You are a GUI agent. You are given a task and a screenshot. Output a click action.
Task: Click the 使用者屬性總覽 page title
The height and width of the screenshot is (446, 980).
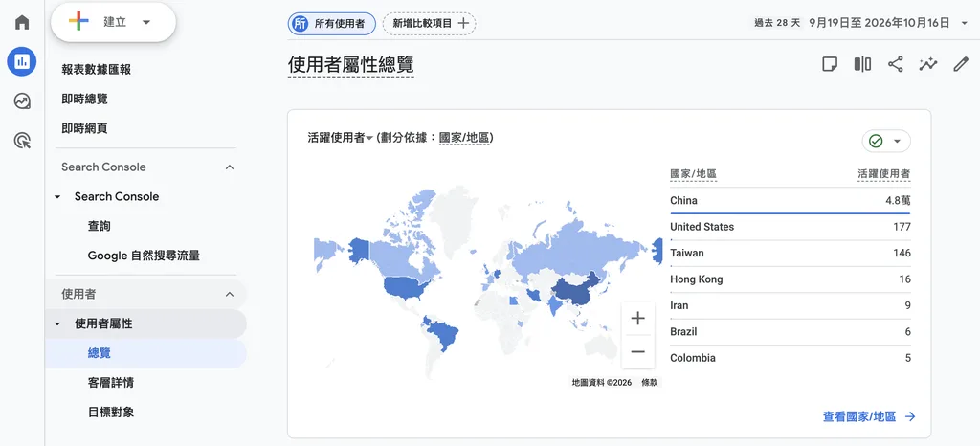tap(350, 65)
